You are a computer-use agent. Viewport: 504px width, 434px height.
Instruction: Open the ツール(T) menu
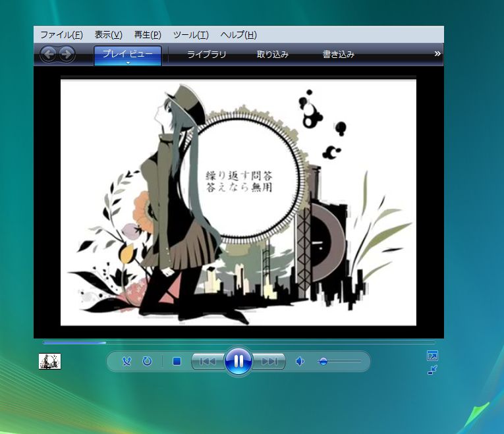point(191,35)
